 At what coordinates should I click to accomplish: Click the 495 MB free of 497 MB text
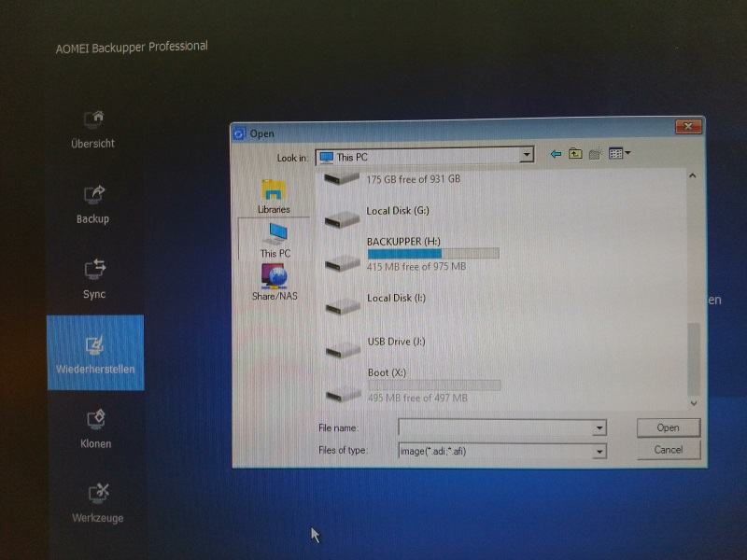[x=417, y=398]
